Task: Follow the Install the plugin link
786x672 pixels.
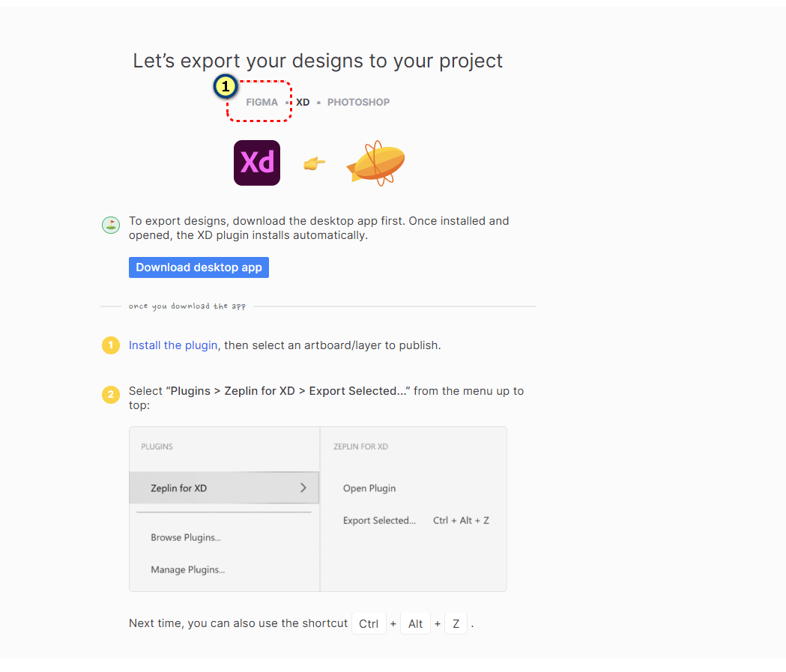Action: 173,345
